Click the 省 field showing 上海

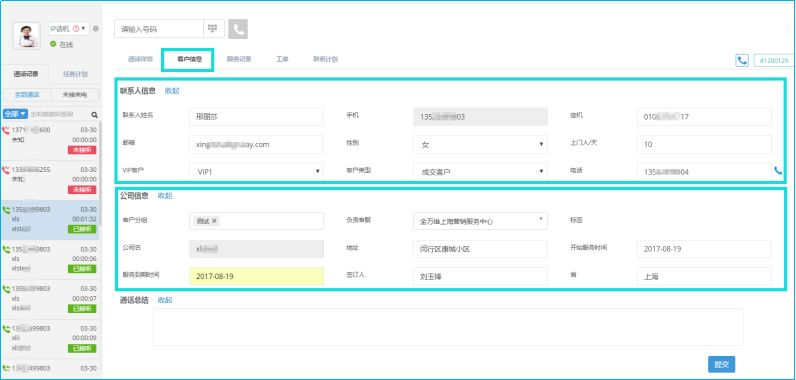point(704,277)
